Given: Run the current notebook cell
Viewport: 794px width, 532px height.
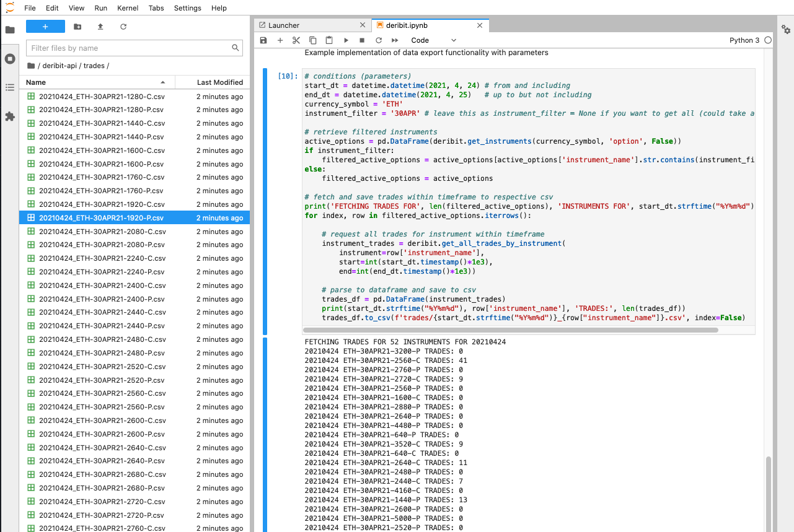Looking at the screenshot, I should (x=345, y=40).
